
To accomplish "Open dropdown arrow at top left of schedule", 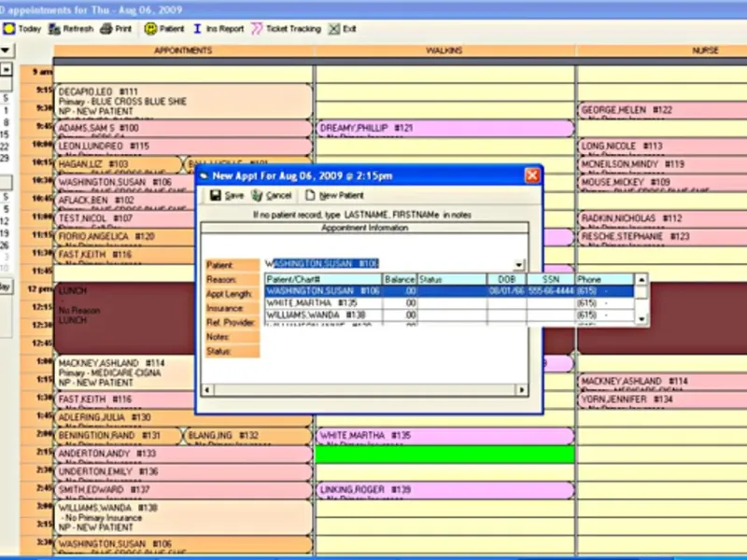I will [x=7, y=50].
